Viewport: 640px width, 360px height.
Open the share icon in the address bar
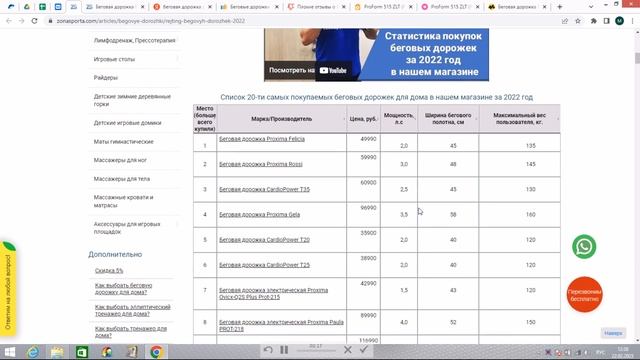565,21
